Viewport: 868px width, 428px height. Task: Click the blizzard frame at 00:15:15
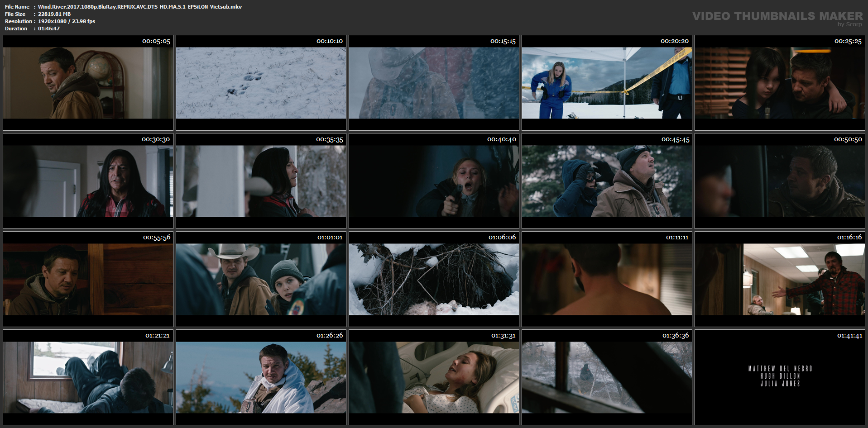pos(434,83)
